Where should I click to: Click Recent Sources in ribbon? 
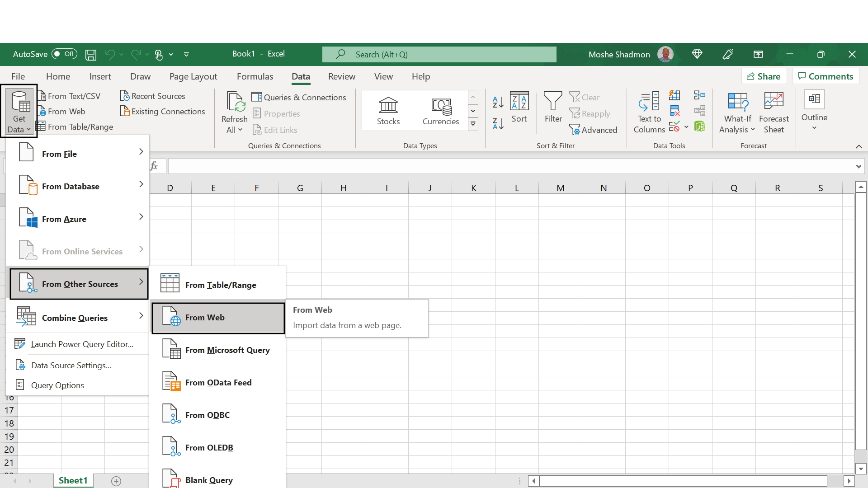[153, 96]
